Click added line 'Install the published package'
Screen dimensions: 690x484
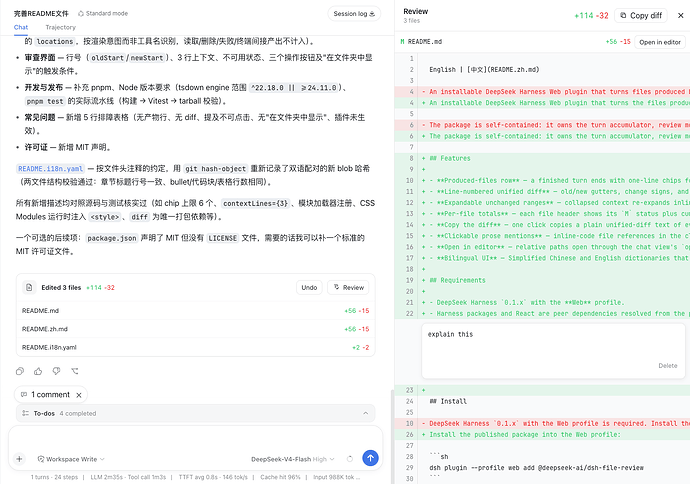tap(542, 434)
